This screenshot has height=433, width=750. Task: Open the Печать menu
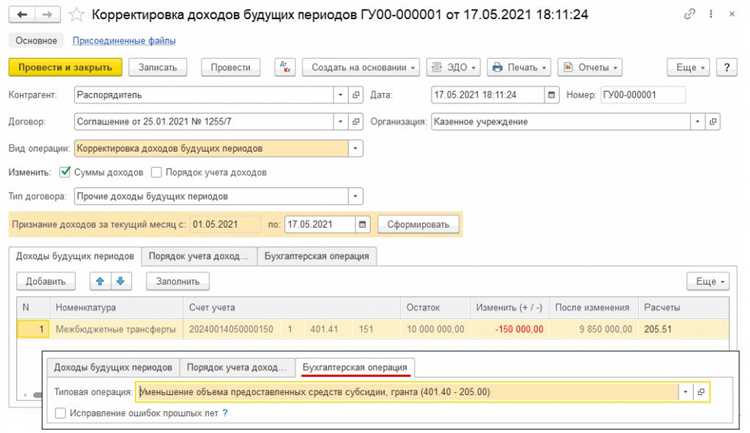point(519,67)
